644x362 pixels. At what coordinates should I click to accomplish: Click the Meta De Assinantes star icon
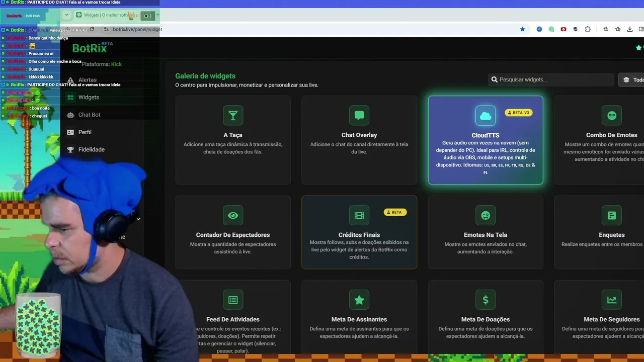point(359,300)
